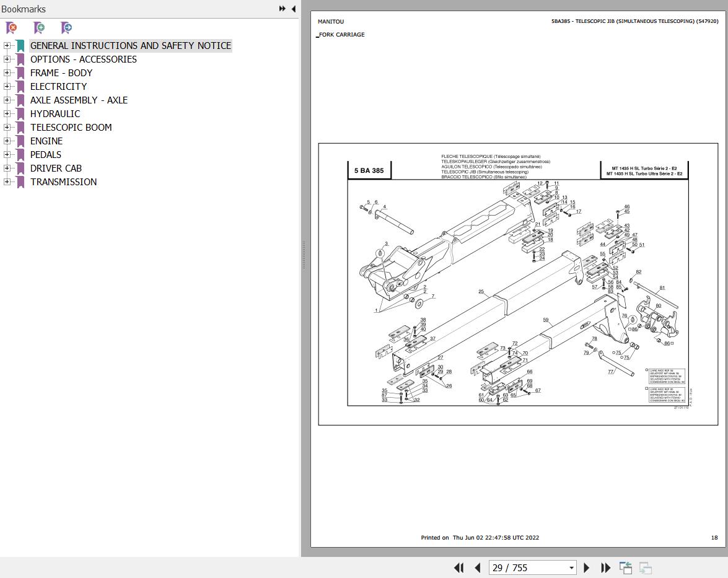Click the delete bookmark icon with red X
The image size is (728, 578).
(11, 28)
